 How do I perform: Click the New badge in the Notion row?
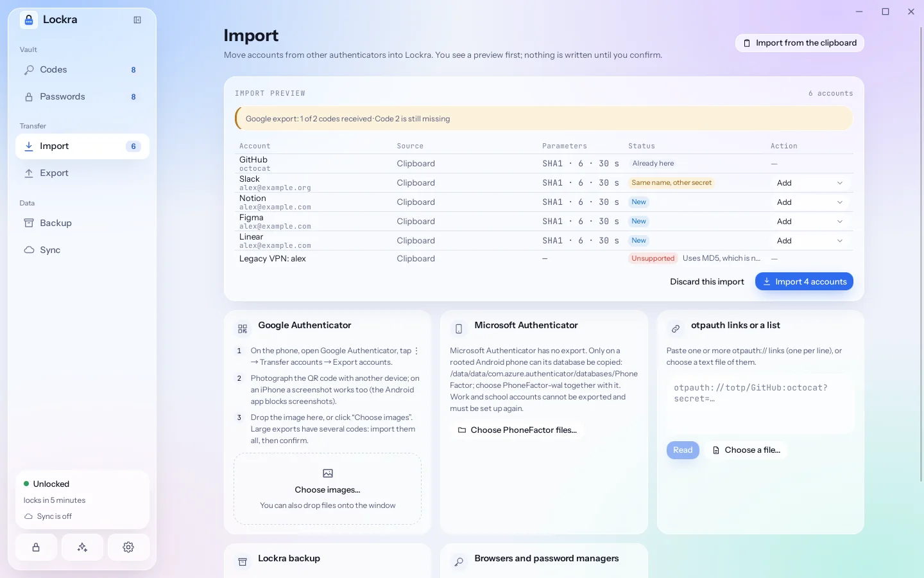pyautogui.click(x=638, y=202)
